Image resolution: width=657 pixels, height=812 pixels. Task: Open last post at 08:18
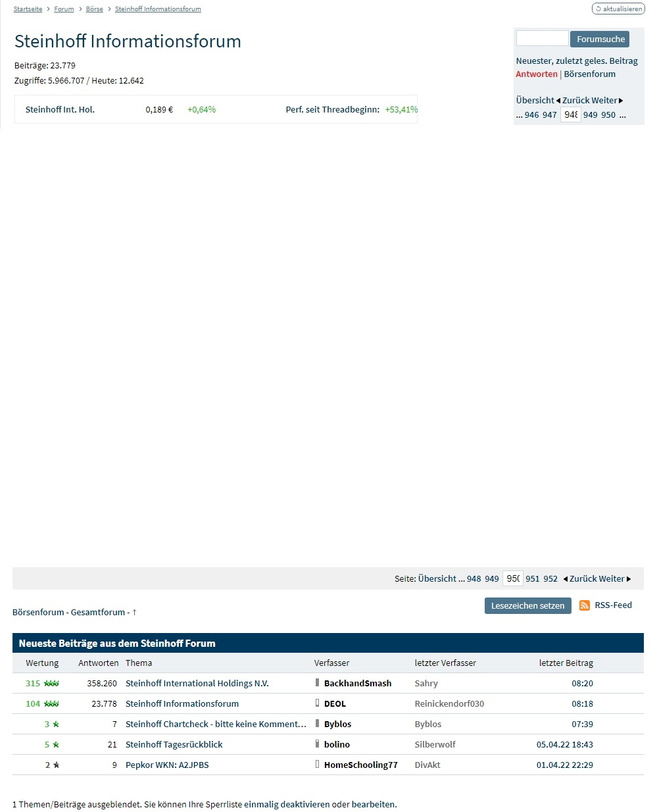point(583,704)
